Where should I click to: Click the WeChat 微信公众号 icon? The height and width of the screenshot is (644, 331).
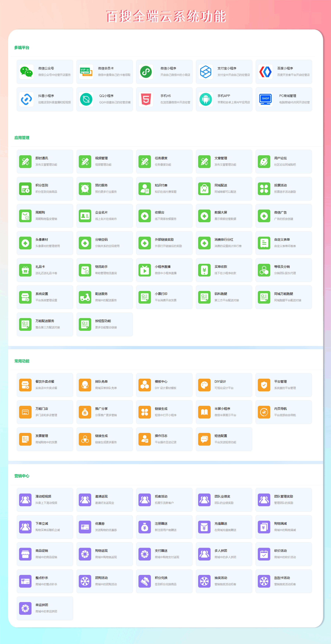26,72
